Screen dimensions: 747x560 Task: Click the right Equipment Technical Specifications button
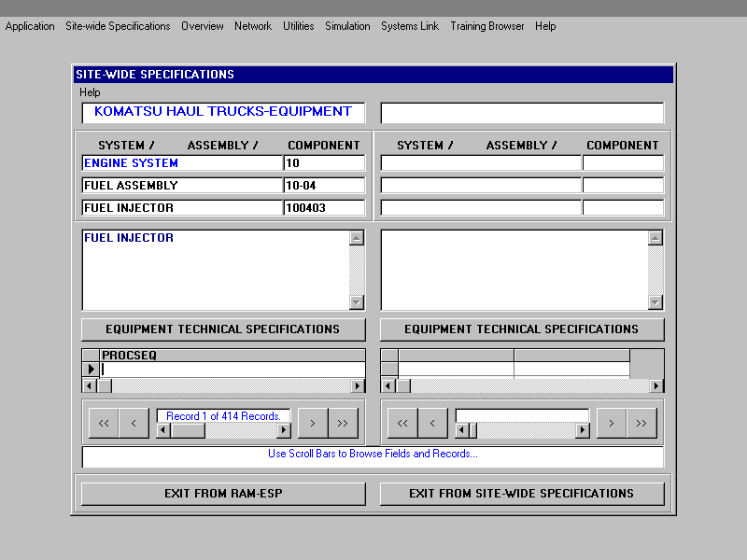522,329
